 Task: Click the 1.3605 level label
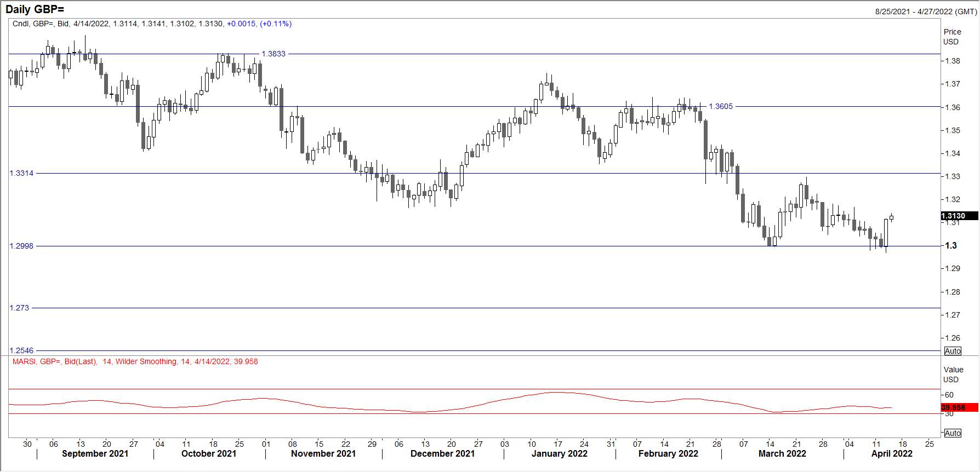[721, 106]
